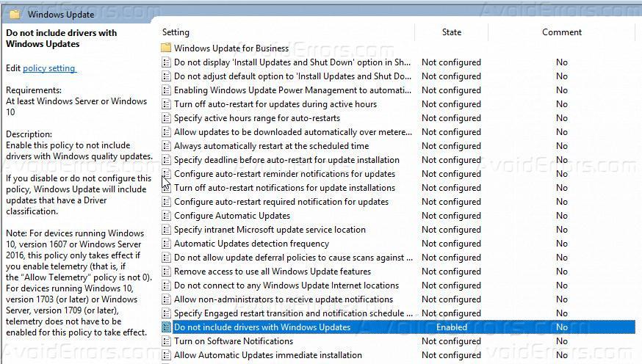The width and height of the screenshot is (642, 364).
Task: Select 'Allow non-administrators to receive update notifications'
Action: [283, 299]
